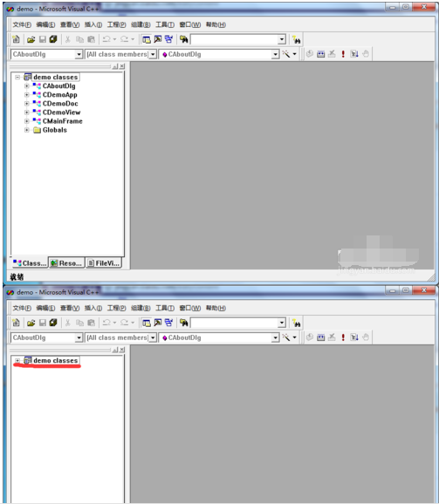Toggle Output pane icon in top window
The height and width of the screenshot is (504, 439).
[158, 39]
